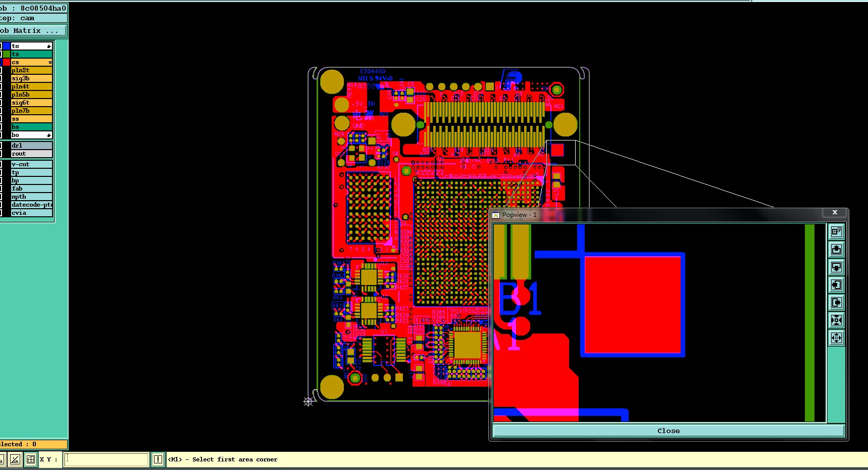Click the datum crosshair at board corner
This screenshot has height=470, width=868.
point(308,402)
